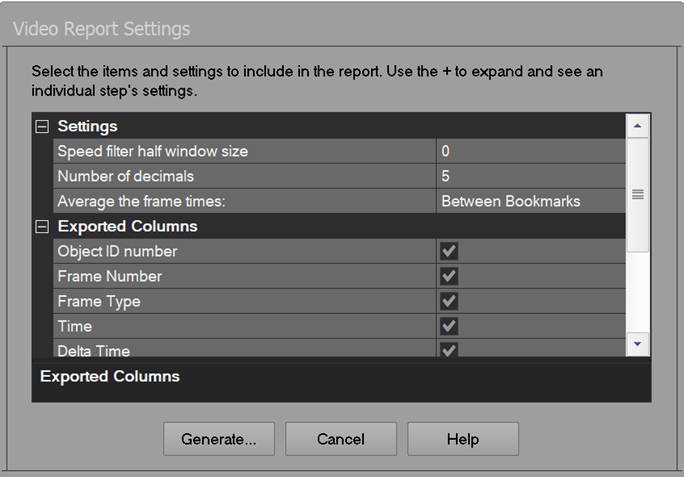This screenshot has height=477, width=684.
Task: Click the scroll up arrow
Action: [x=637, y=125]
